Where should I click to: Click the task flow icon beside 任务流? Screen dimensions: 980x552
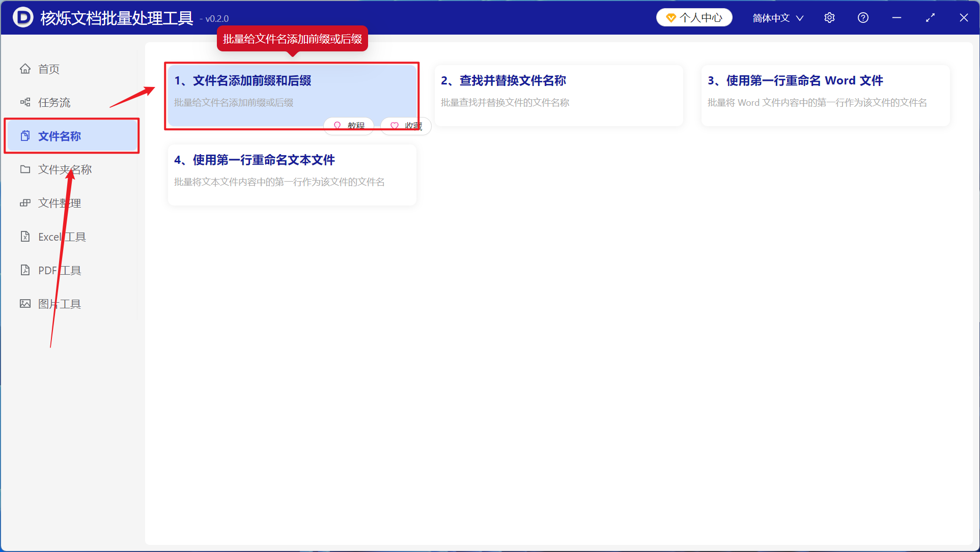click(25, 102)
